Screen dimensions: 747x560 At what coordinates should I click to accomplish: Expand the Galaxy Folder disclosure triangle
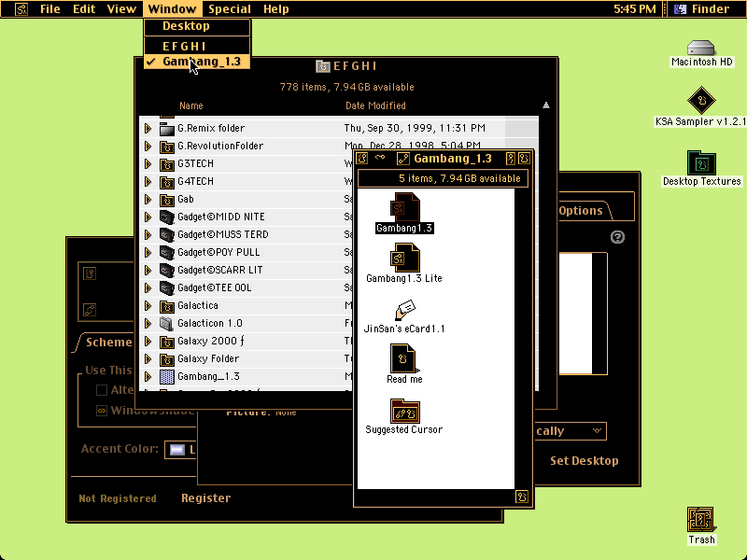(148, 359)
